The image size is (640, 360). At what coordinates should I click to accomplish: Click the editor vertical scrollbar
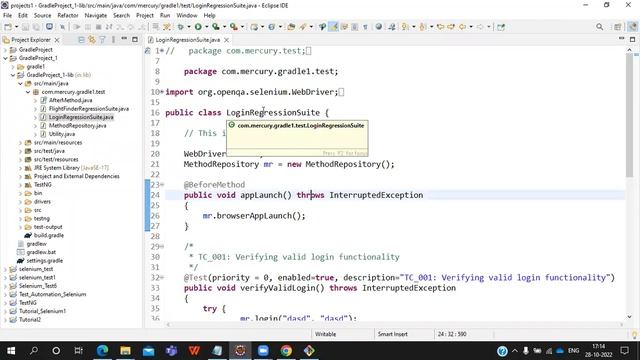(x=629, y=115)
